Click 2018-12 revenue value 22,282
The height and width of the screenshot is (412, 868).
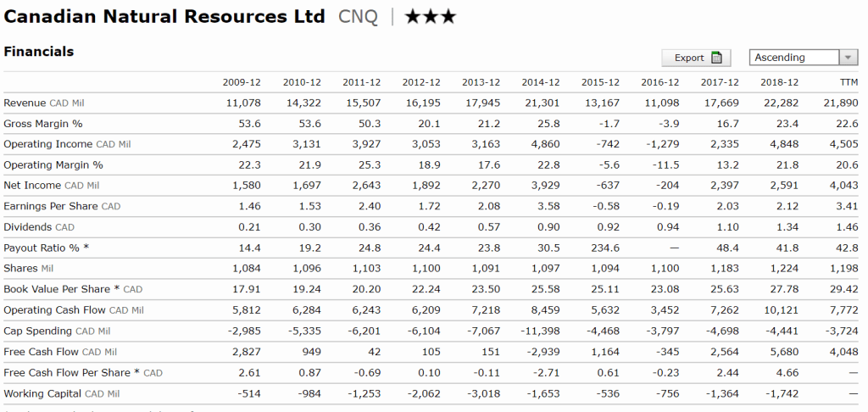pyautogui.click(x=781, y=103)
